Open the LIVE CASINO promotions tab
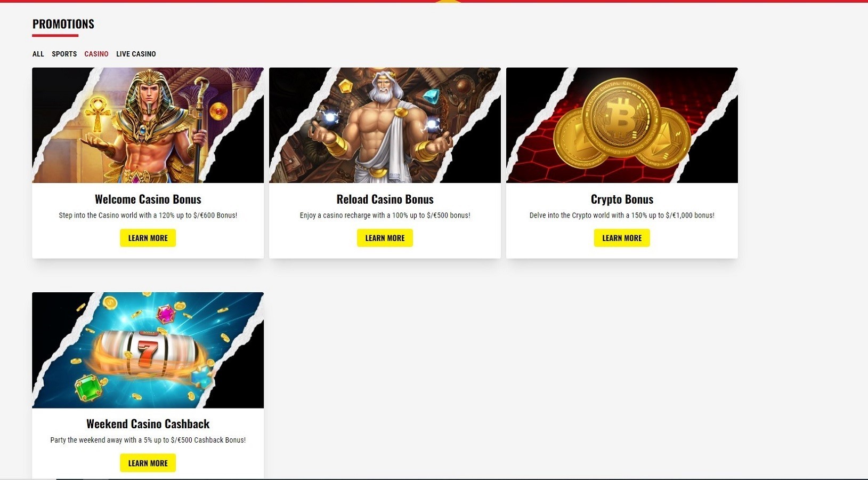 [136, 54]
